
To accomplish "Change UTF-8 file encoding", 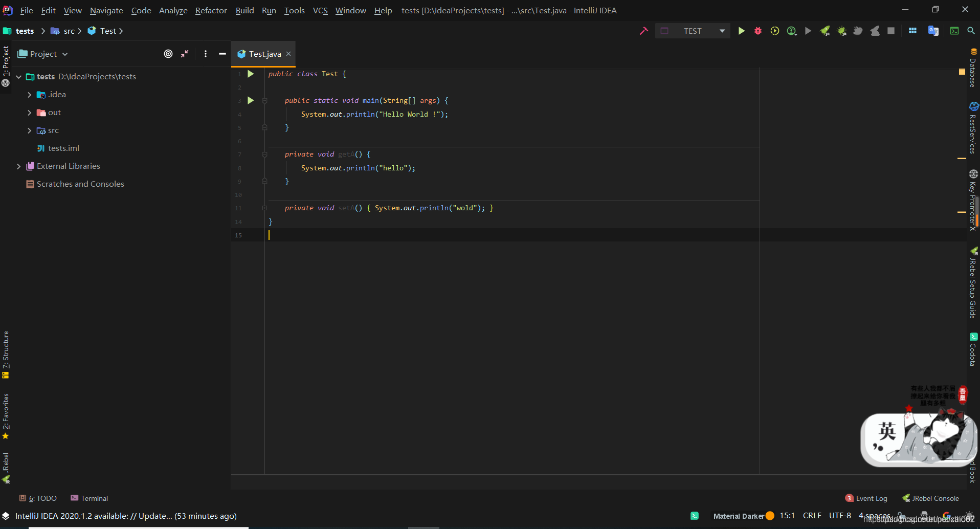I will (840, 516).
